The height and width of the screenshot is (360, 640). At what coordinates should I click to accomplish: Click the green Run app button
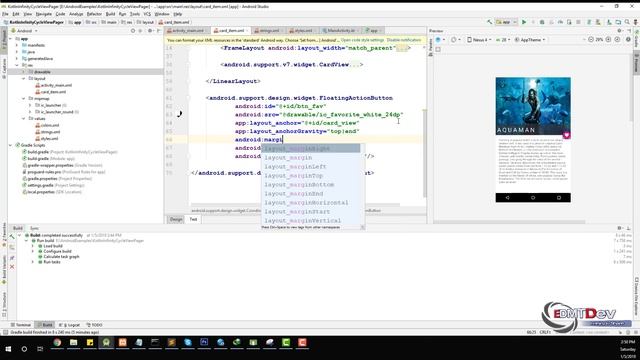tap(524, 22)
